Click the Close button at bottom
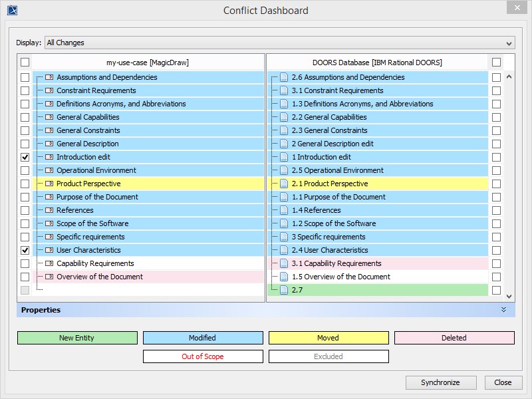The width and height of the screenshot is (532, 399). point(503,382)
